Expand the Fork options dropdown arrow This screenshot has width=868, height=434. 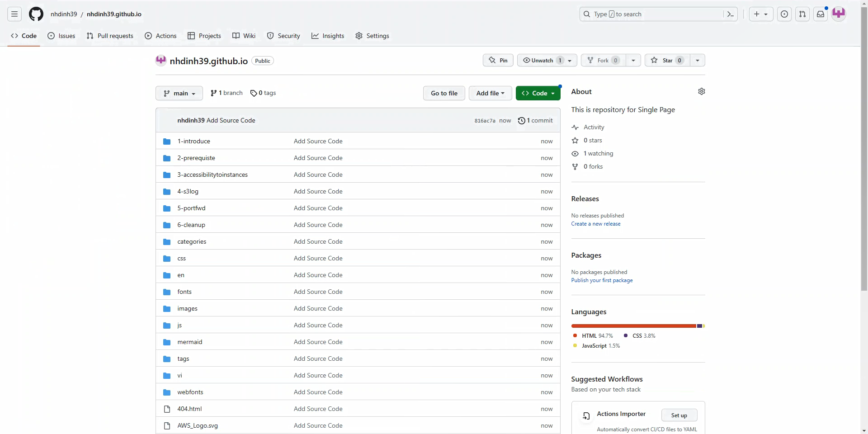pos(633,60)
